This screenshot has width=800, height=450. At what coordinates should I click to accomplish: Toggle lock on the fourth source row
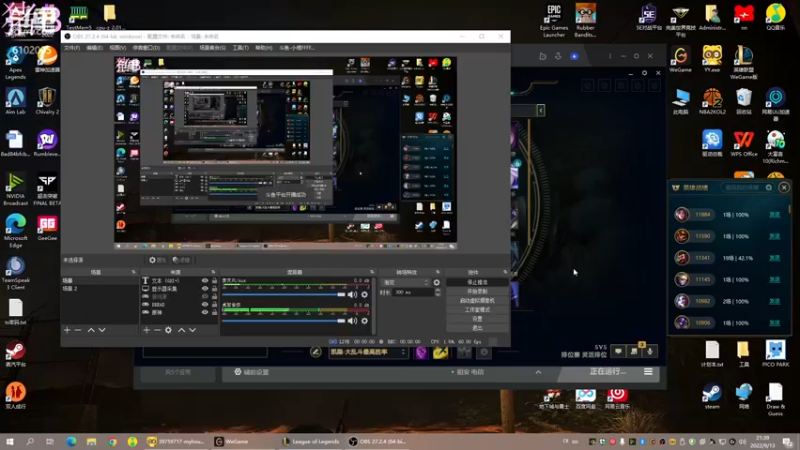214,305
